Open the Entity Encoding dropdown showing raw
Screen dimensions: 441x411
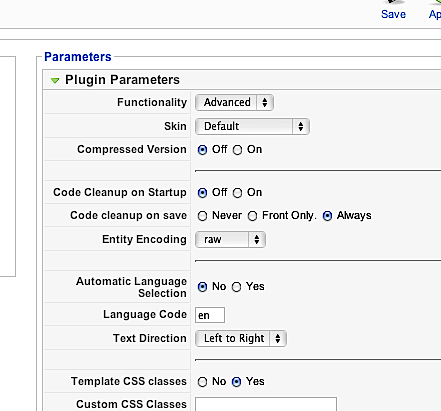[x=230, y=240]
